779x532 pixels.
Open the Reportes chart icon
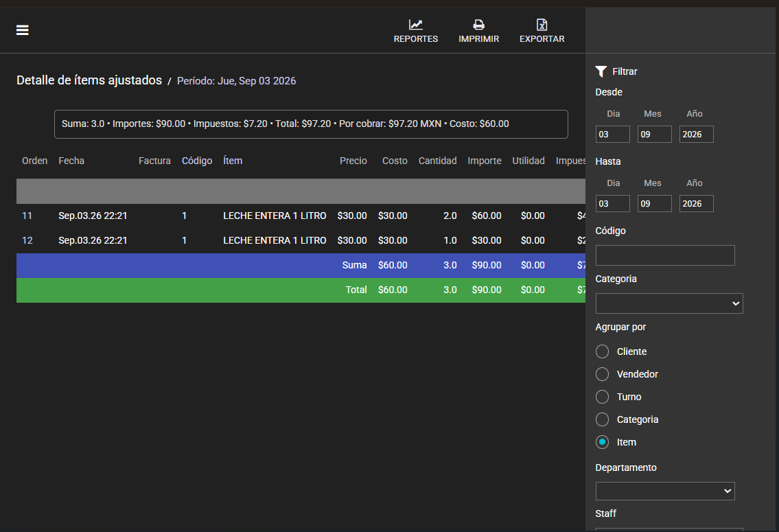(x=415, y=24)
